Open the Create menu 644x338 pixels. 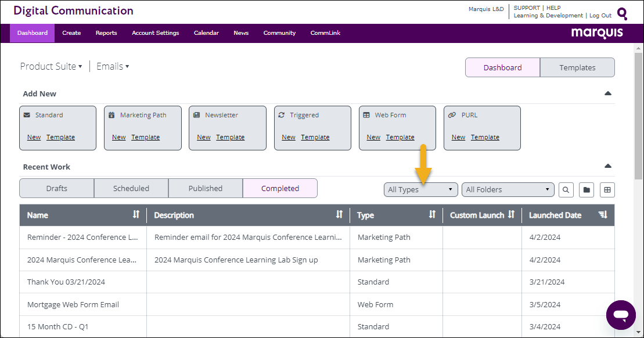[x=71, y=33]
